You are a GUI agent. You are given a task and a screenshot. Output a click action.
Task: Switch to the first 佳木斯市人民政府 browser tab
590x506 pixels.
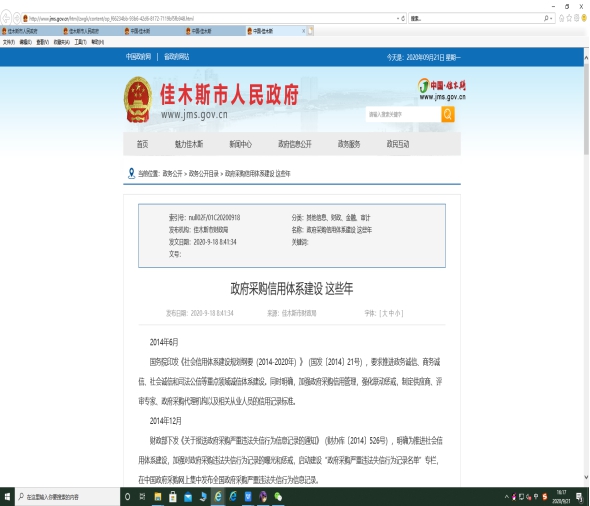(x=21, y=31)
